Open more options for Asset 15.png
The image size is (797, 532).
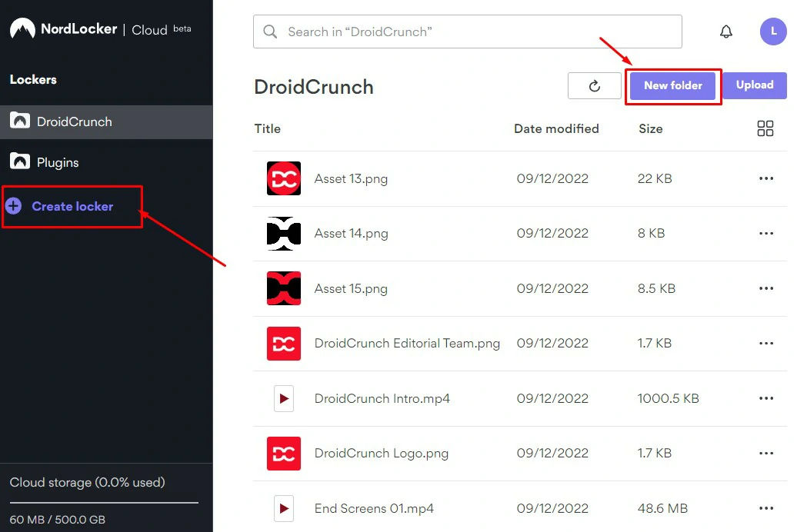click(x=766, y=288)
